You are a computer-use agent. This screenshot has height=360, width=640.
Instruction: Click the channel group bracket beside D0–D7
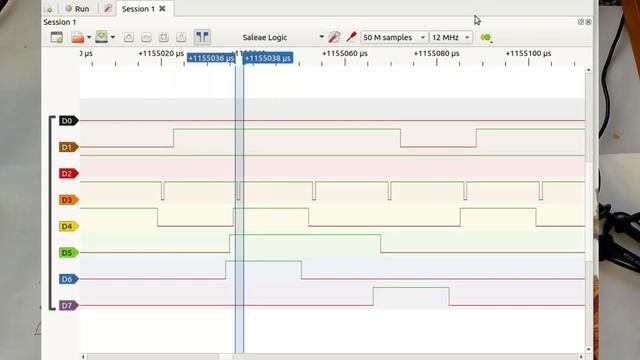pos(51,213)
